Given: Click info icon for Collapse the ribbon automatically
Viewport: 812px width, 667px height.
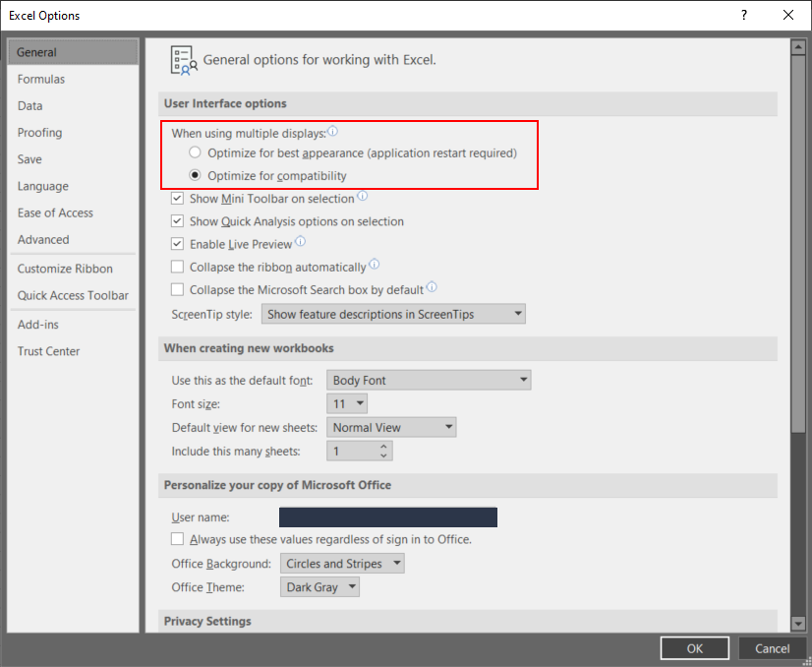Looking at the screenshot, I should pyautogui.click(x=374, y=265).
